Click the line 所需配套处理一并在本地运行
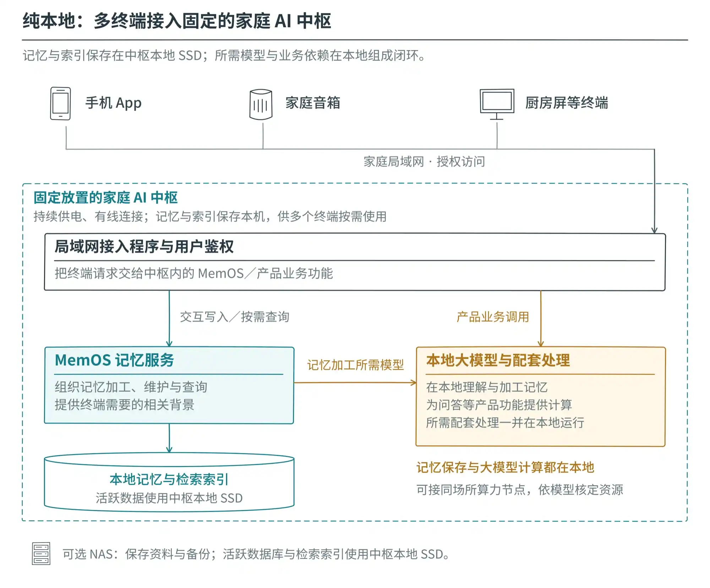The width and height of the screenshot is (710, 588). point(505,423)
